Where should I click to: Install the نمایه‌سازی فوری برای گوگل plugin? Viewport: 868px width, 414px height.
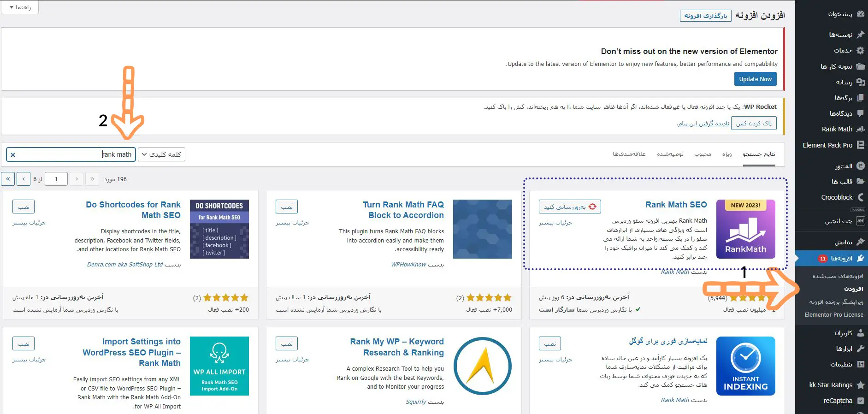pos(550,343)
